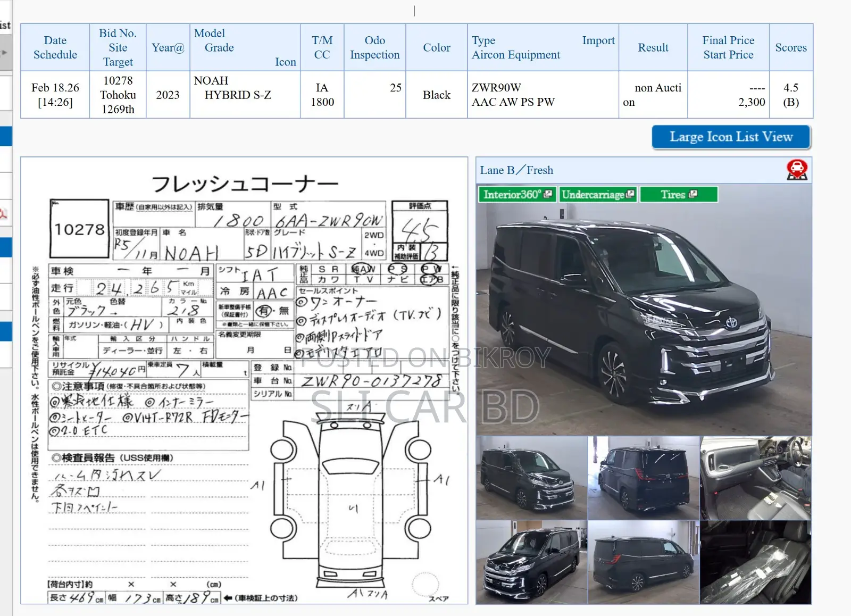Open the rear view car thumbnail
Screen dimensions: 851x616
coord(644,478)
